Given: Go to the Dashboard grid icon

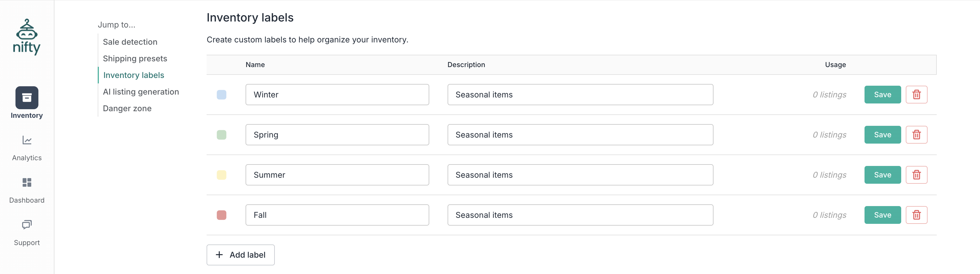Looking at the screenshot, I should [27, 183].
